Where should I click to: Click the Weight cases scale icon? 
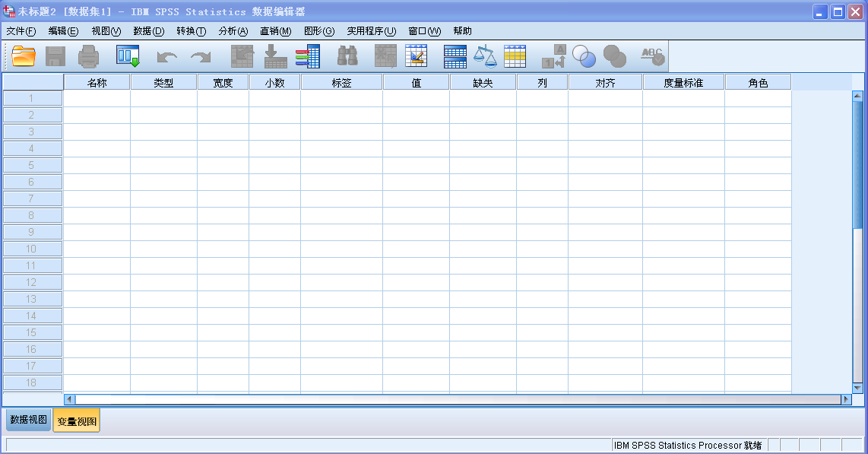(485, 56)
